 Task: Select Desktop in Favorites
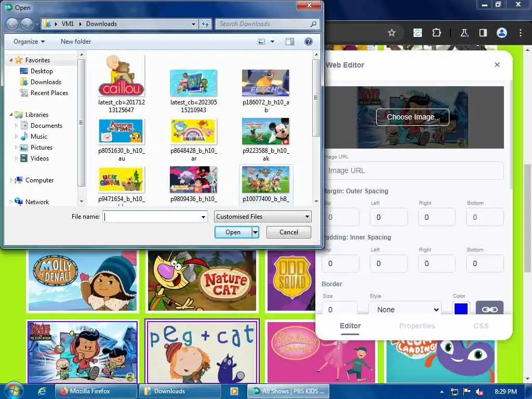coord(42,71)
